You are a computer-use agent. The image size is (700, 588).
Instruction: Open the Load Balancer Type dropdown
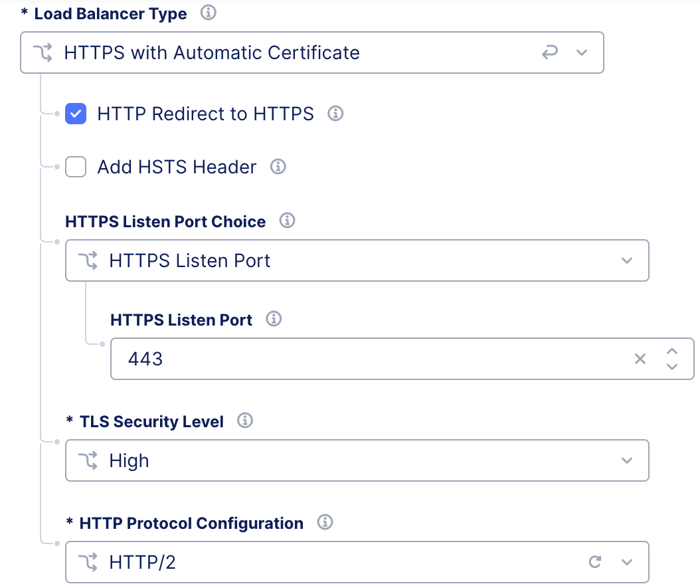(582, 52)
